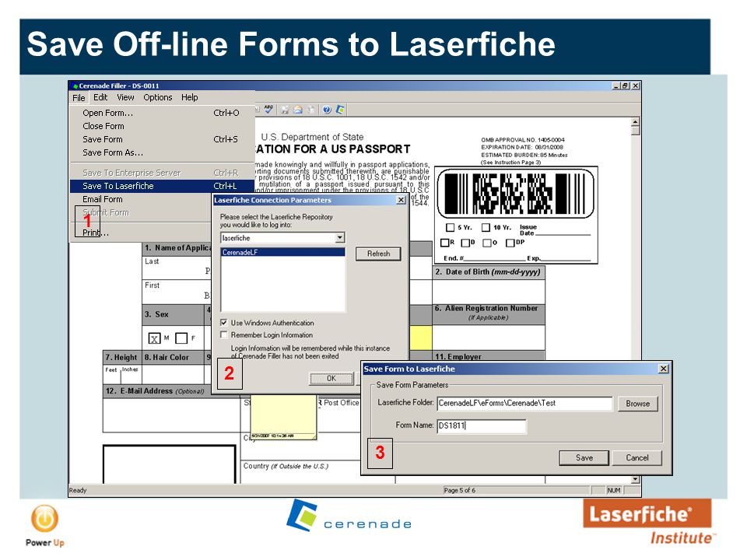Enable Remember Login Information checkbox
Image resolution: width=747 pixels, height=560 pixels.
[223, 334]
